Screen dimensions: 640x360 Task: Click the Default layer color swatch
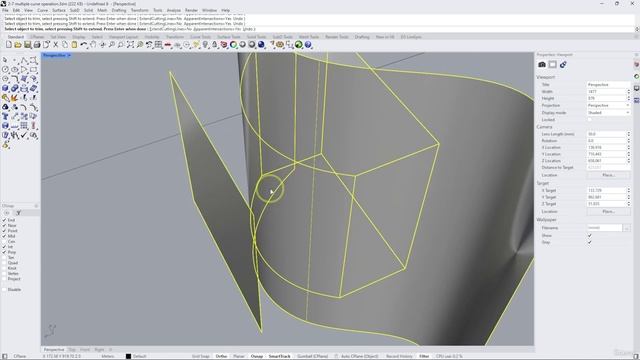[x=128, y=356]
